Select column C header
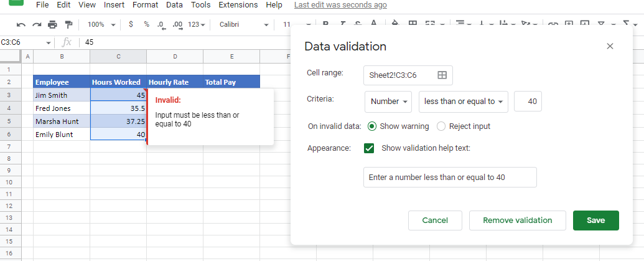 [118, 57]
